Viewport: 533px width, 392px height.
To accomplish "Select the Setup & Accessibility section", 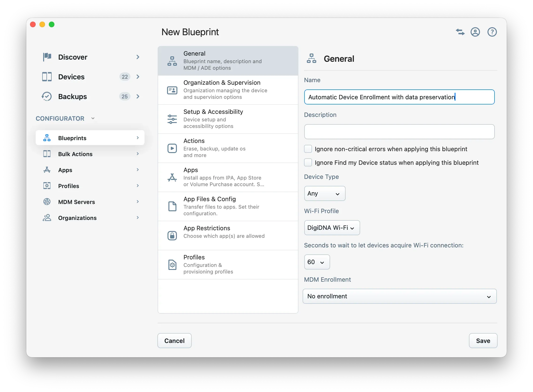I will pos(228,119).
